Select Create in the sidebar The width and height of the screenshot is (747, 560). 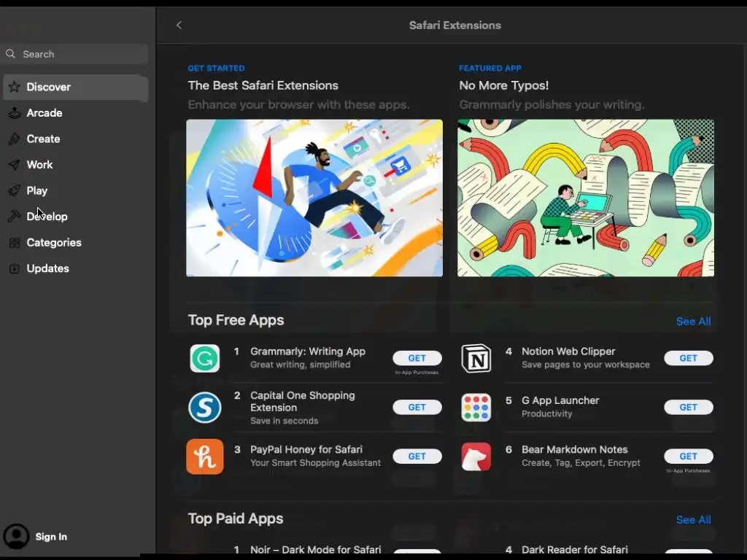[x=76, y=139]
